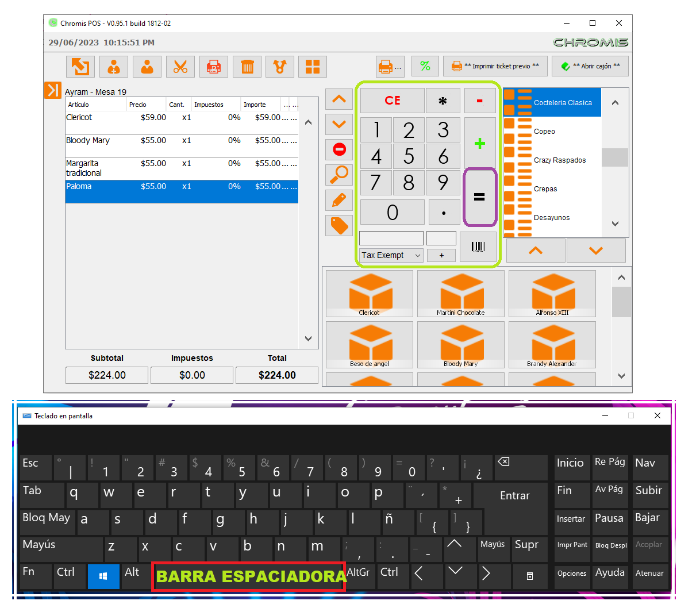Screen dimensions: 700x616
Task: Toggle the left Ctrl key
Action: [70, 576]
